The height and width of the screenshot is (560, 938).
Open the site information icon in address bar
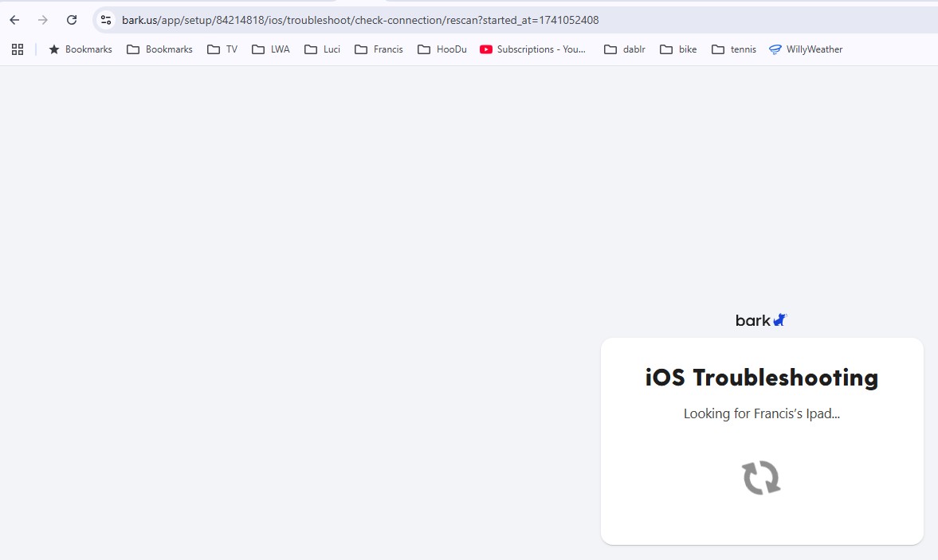tap(106, 20)
